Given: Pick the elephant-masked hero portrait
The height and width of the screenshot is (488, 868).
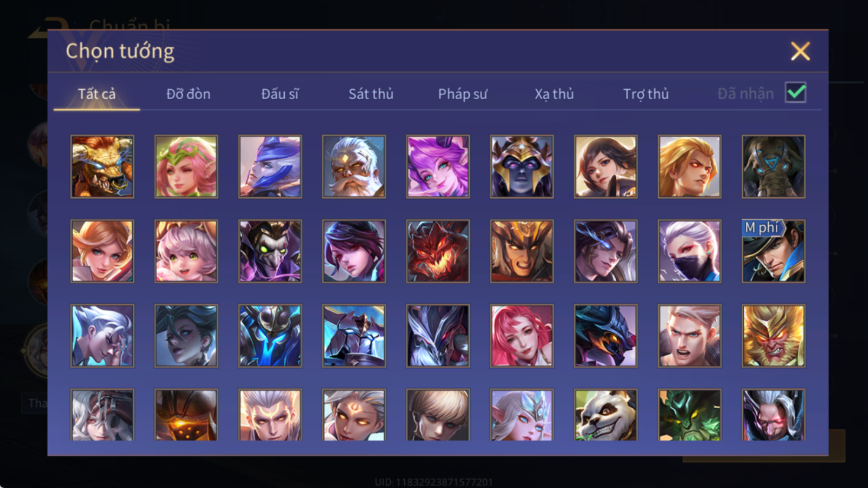Looking at the screenshot, I should pyautogui.click(x=773, y=167).
